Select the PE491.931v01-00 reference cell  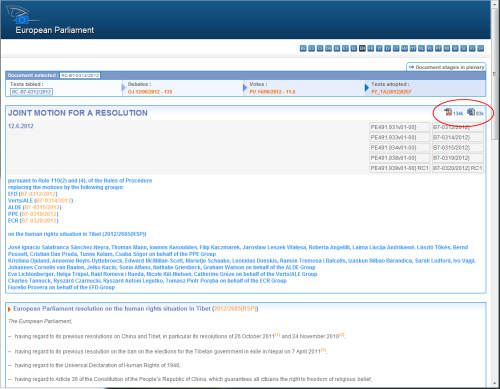(400, 127)
